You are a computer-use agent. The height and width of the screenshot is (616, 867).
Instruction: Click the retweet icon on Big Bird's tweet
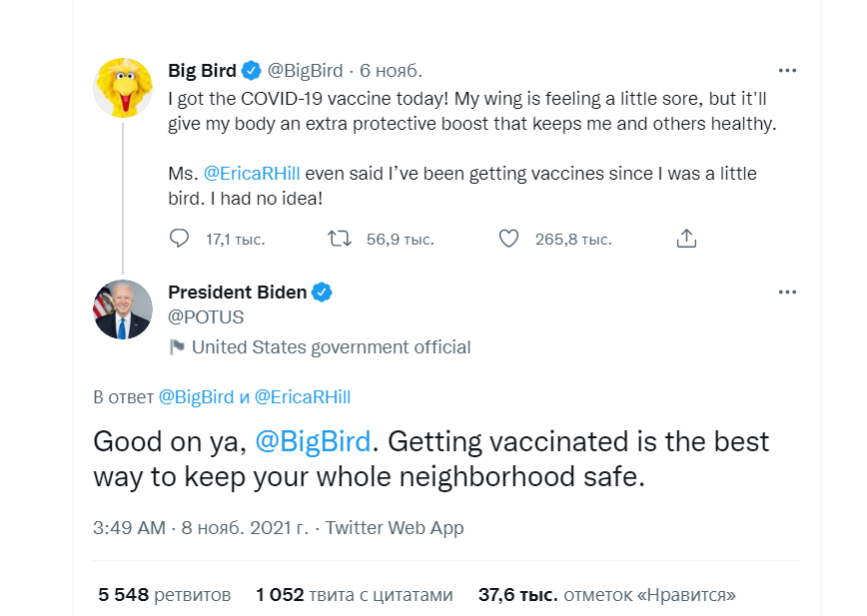[x=340, y=239]
